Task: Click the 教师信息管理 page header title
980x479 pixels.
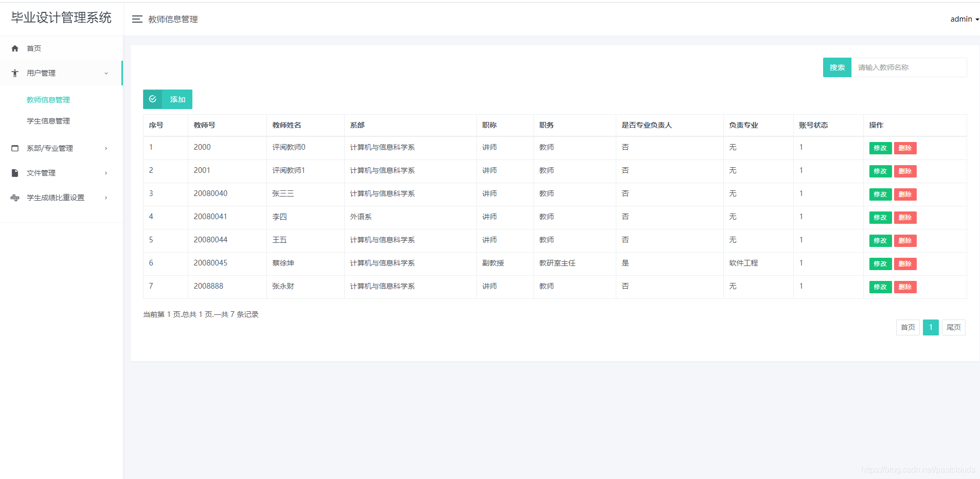Action: pyautogui.click(x=173, y=19)
